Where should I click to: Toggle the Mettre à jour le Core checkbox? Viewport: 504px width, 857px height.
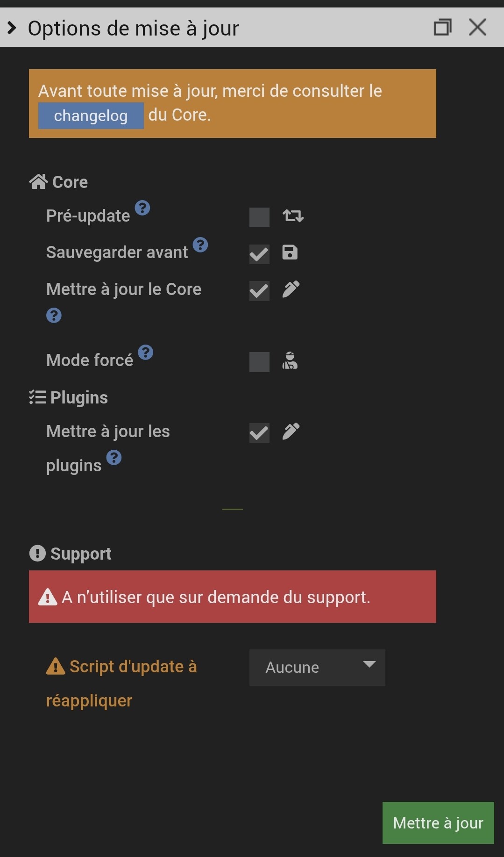tap(259, 291)
